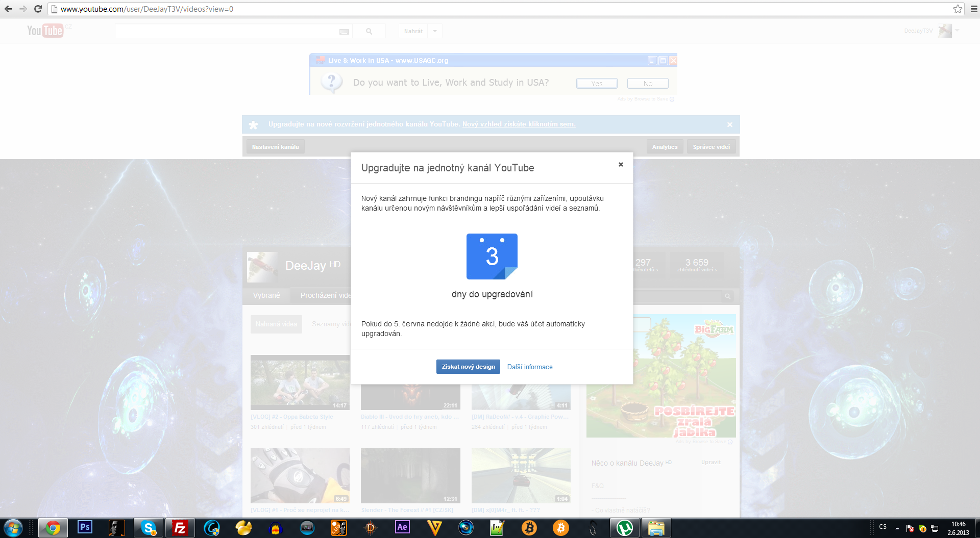Click the YouTube logo
This screenshot has height=538, width=980.
(x=45, y=31)
